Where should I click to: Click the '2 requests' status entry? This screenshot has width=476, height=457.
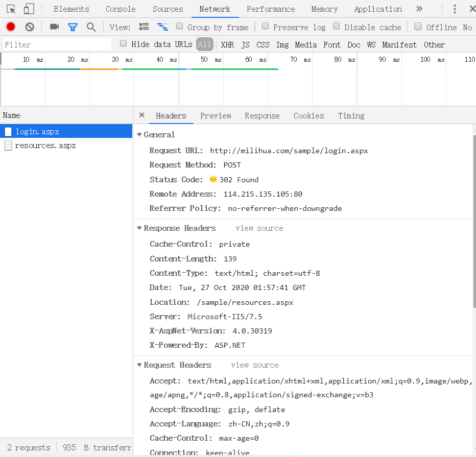[29, 448]
